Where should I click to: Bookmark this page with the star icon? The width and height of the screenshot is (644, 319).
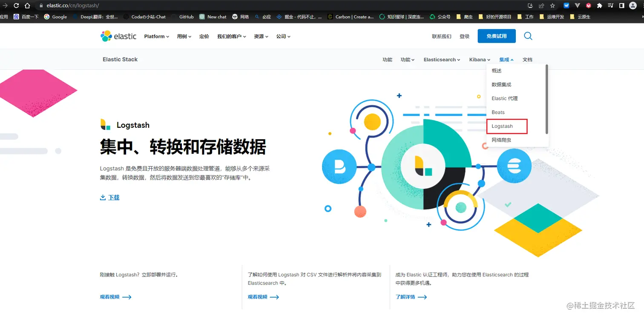click(x=552, y=6)
